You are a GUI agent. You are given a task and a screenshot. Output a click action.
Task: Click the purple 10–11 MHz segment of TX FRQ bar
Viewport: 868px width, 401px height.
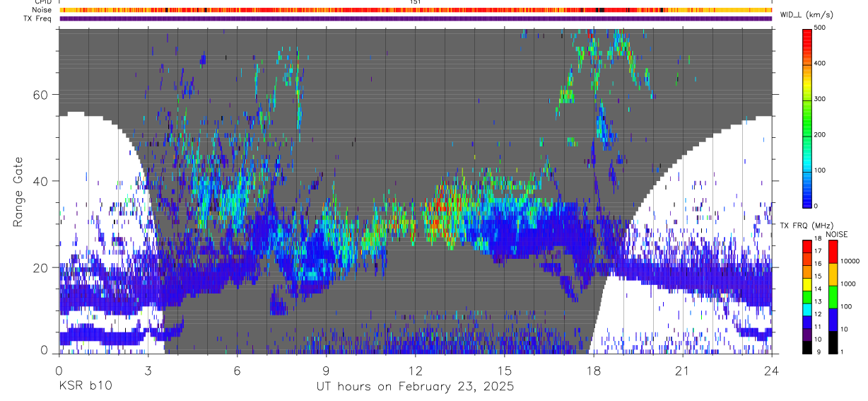(x=807, y=335)
